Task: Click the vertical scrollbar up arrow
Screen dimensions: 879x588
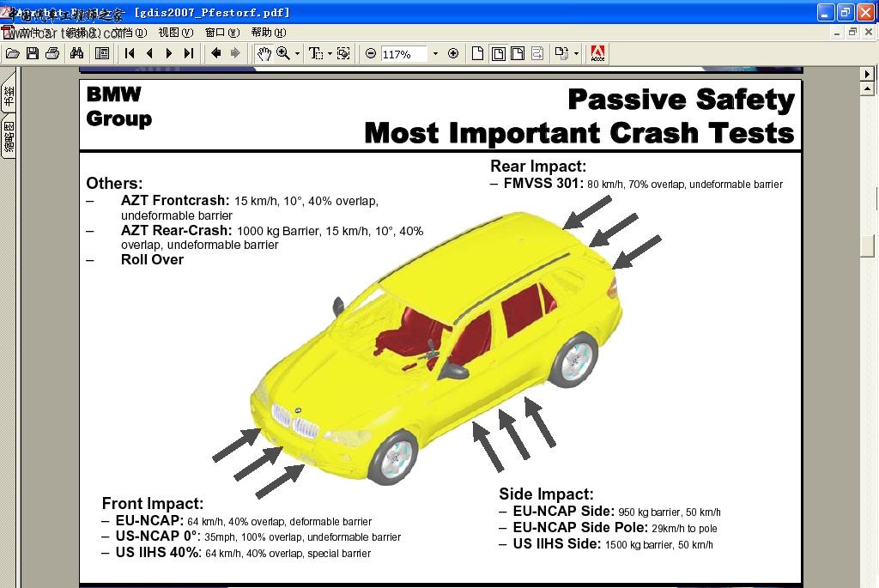Action: click(x=867, y=88)
